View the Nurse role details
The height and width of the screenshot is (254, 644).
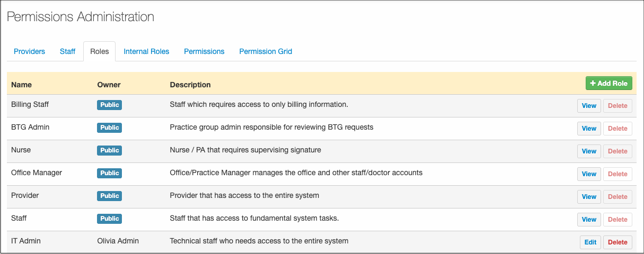pos(589,151)
